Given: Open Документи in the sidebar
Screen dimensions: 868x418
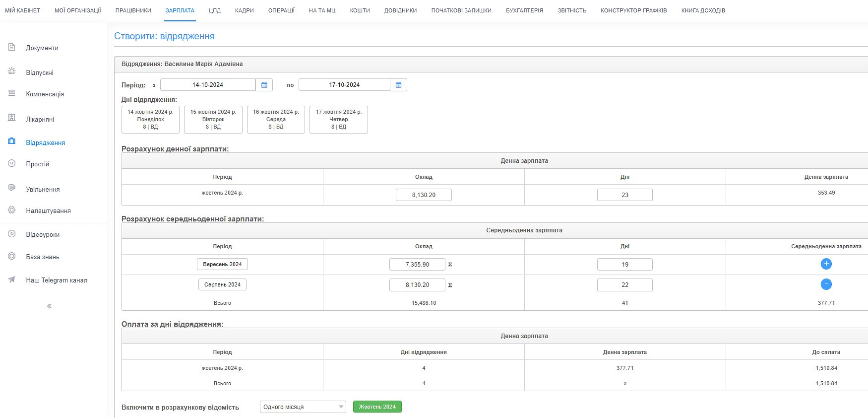Looking at the screenshot, I should [42, 48].
